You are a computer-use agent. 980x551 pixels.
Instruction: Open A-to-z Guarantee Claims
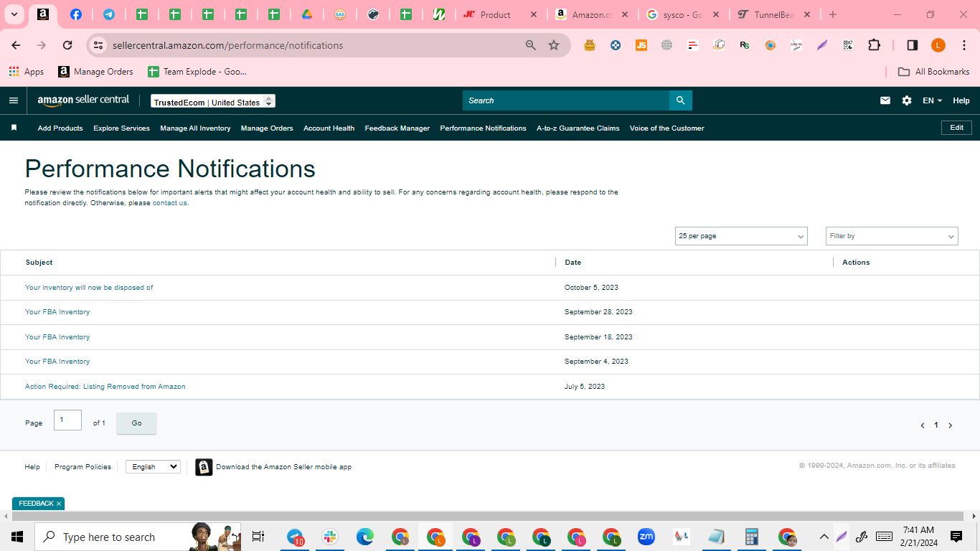coord(578,128)
